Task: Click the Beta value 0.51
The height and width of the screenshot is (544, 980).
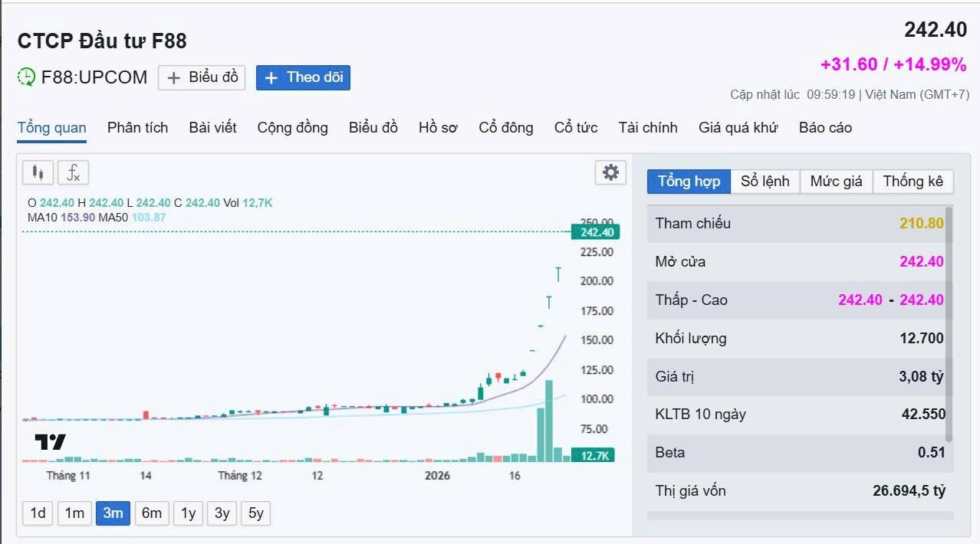Action: coord(932,453)
